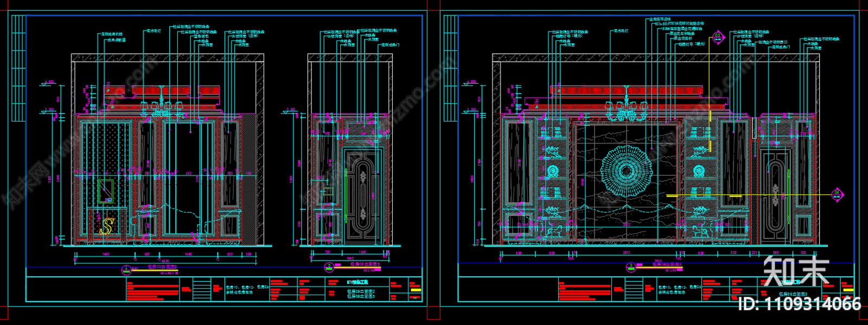Select the 4530 overall dimension text
This screenshot has width=868, height=325.
[166, 261]
